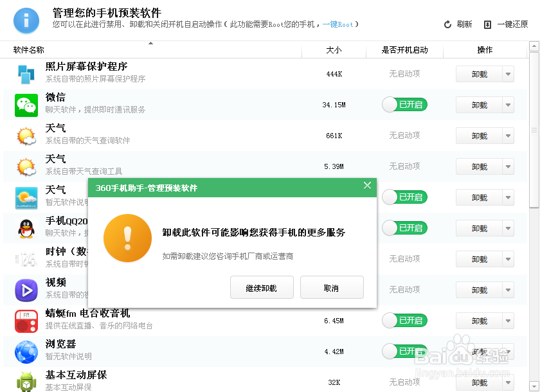Uninstall 5.39M 天气 with 卸载 button
The height and width of the screenshot is (392, 540).
point(479,167)
